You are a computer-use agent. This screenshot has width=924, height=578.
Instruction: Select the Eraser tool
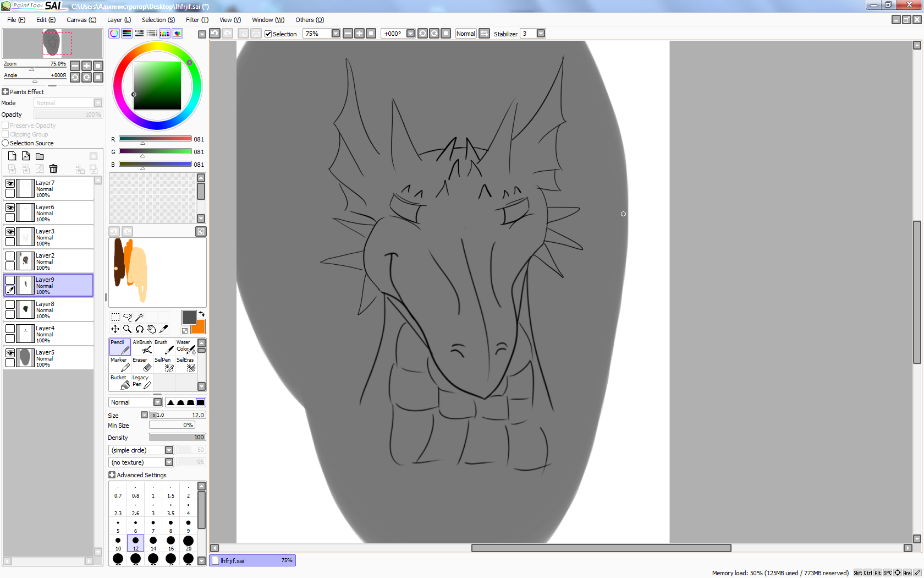coord(142,364)
